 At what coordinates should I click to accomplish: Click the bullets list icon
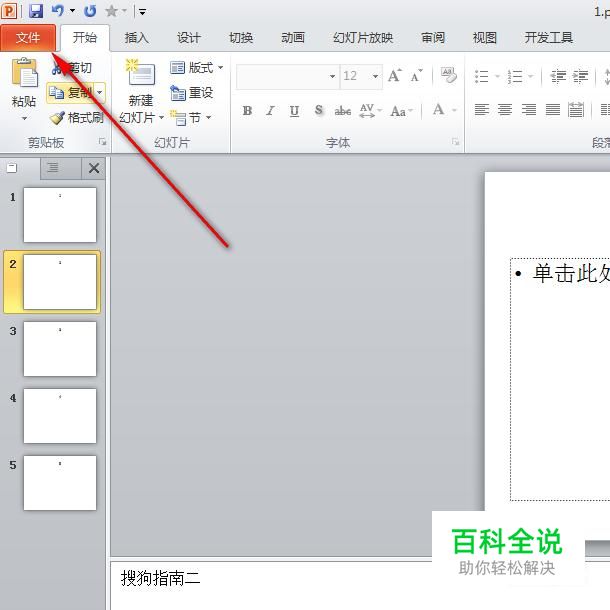point(482,76)
